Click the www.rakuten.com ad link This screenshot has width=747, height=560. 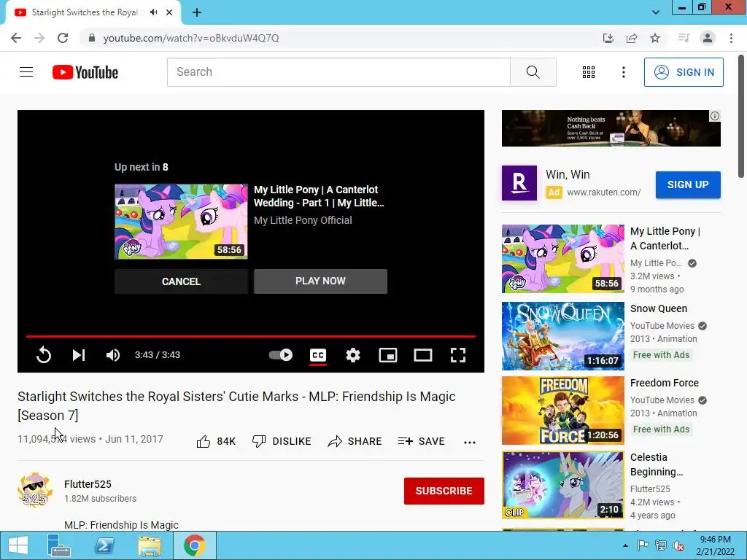click(603, 192)
